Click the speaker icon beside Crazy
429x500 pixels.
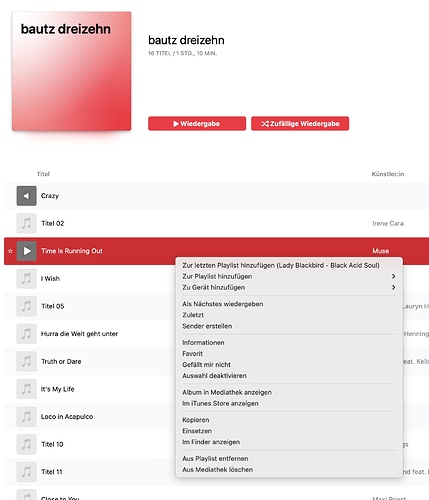click(x=26, y=196)
